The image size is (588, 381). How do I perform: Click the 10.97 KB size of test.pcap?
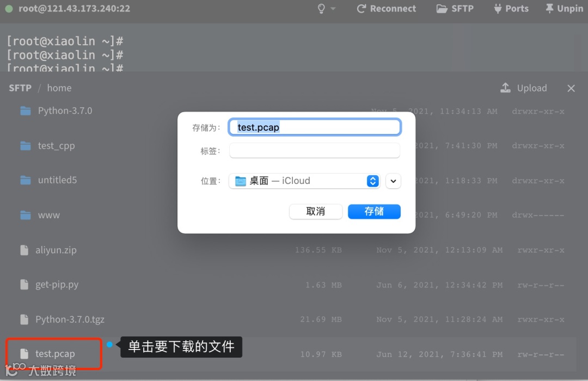(321, 354)
